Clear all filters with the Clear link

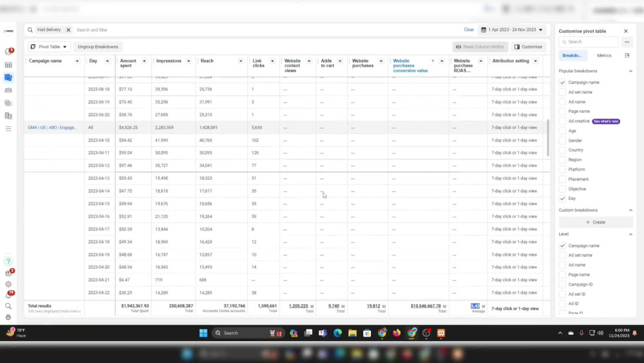469,30
